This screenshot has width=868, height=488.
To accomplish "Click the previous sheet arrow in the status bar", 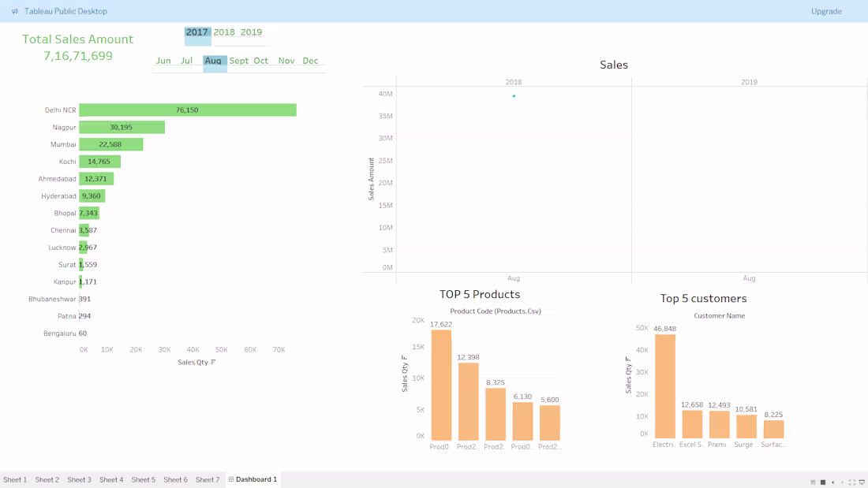I will click(x=833, y=482).
